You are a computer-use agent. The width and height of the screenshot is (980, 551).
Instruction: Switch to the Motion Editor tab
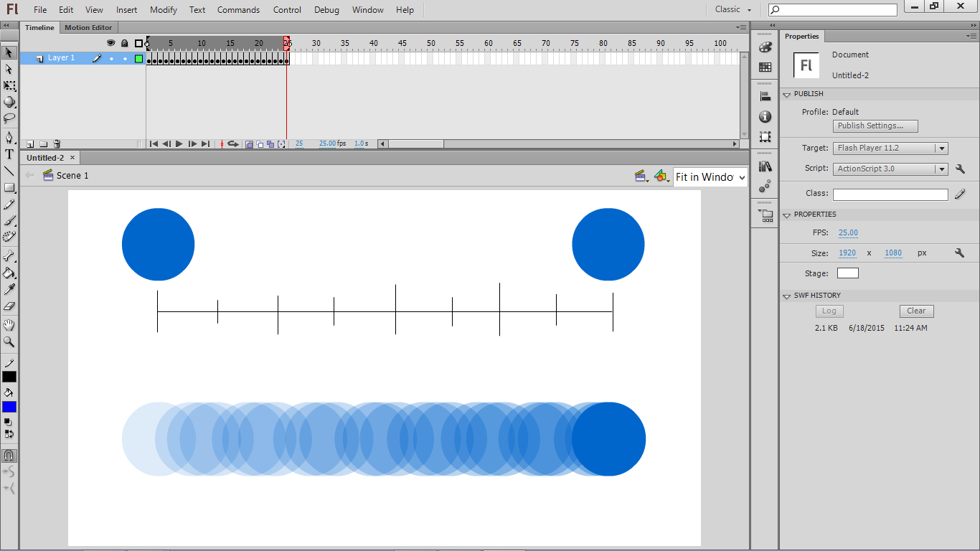pos(88,27)
